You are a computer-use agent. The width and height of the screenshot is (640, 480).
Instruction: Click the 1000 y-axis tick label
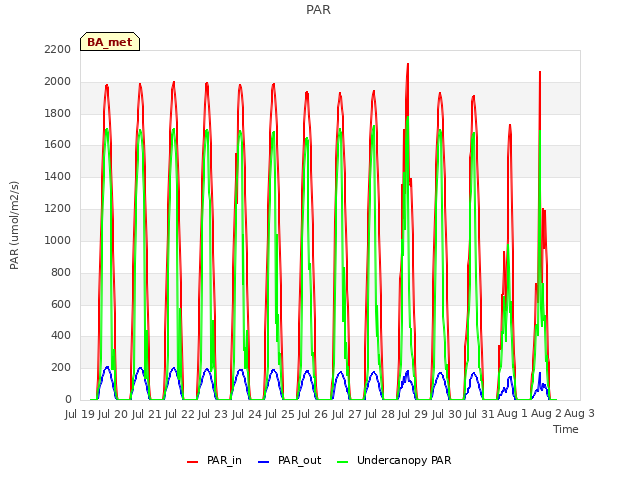coord(58,240)
